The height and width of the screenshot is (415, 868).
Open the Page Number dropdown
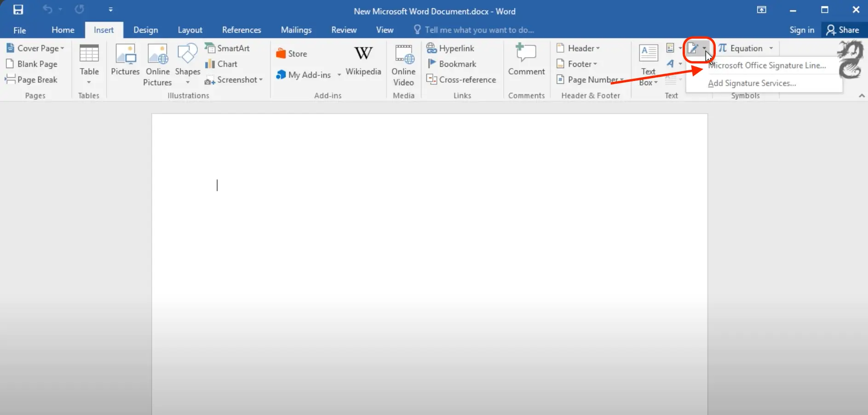pos(590,80)
